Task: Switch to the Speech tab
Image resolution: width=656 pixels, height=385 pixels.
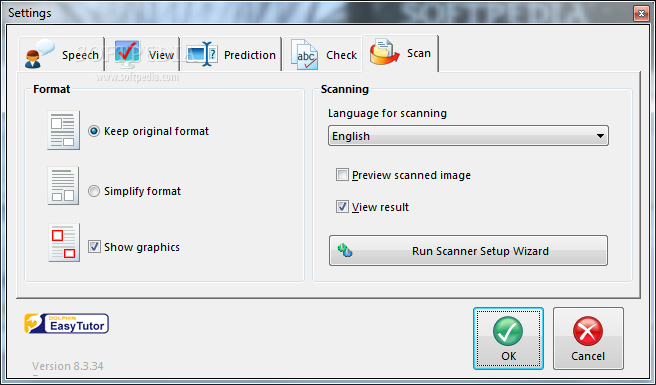Action: pyautogui.click(x=62, y=54)
